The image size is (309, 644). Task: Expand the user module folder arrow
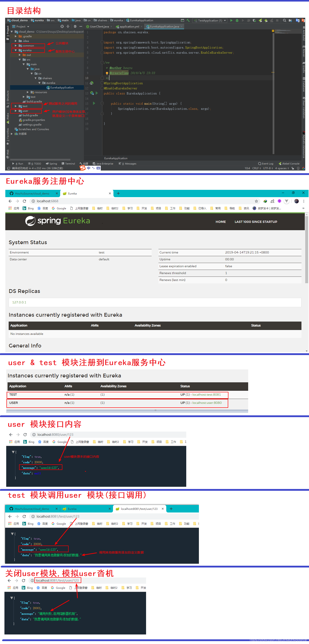point(16,111)
